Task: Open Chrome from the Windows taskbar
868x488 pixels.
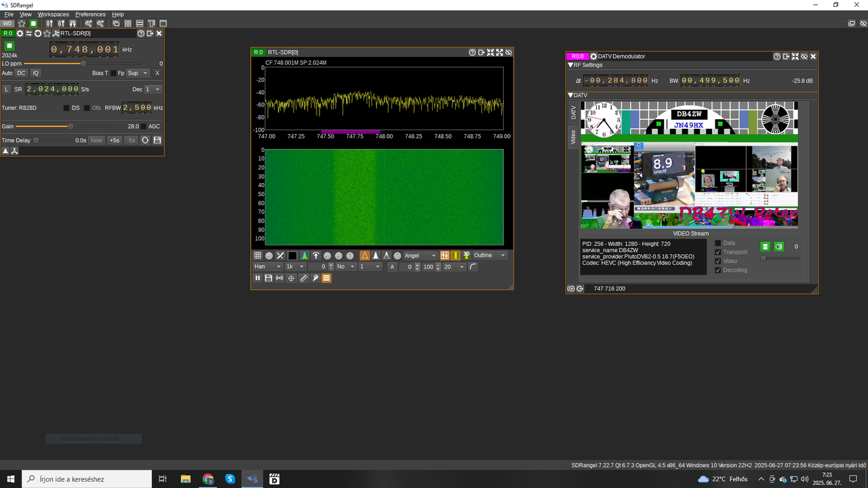Action: [x=208, y=479]
